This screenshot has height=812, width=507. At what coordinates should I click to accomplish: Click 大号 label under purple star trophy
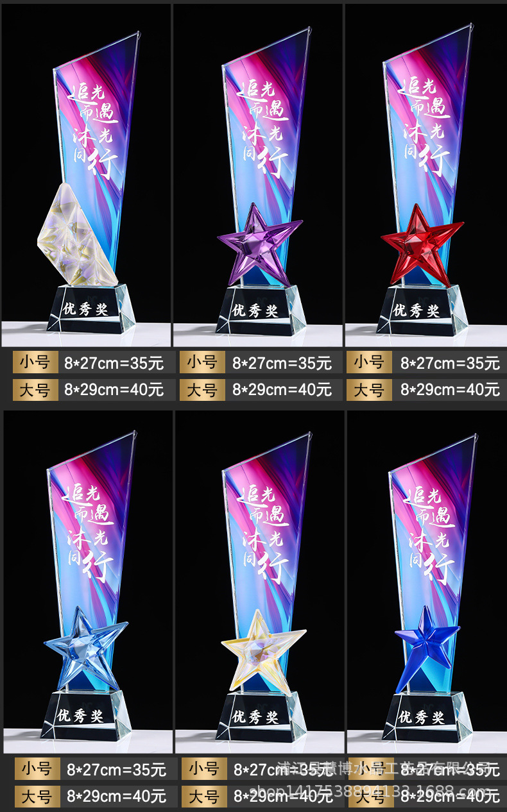pos(202,389)
